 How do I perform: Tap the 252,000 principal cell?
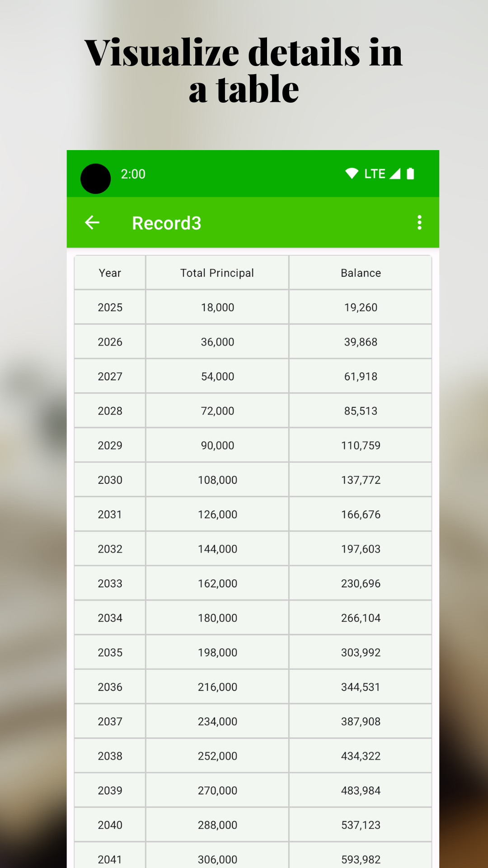(217, 756)
